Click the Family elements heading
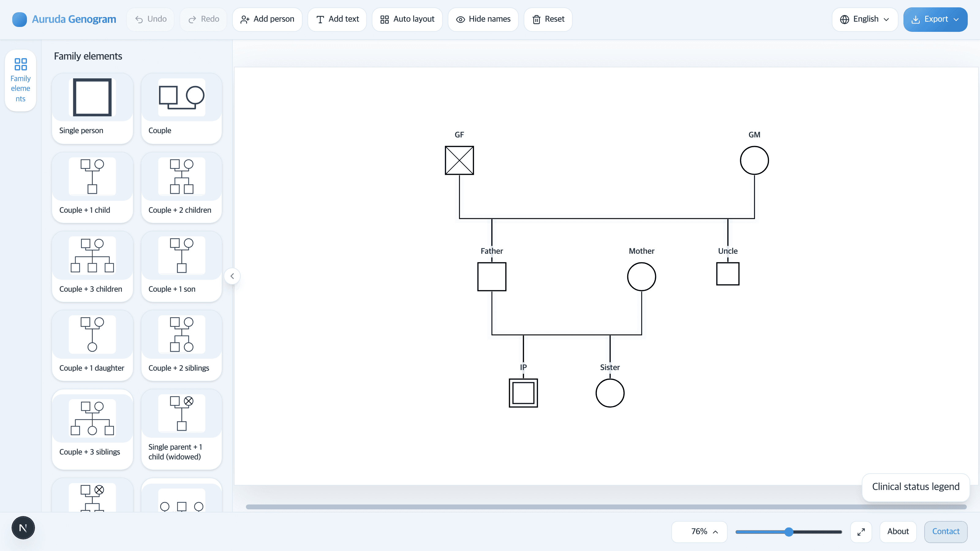Viewport: 980px width, 551px height. point(88,56)
